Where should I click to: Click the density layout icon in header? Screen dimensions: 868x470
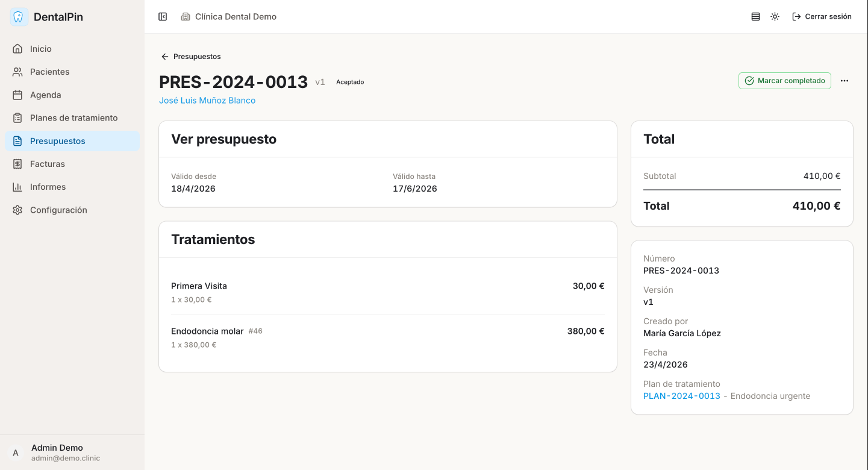pos(755,17)
